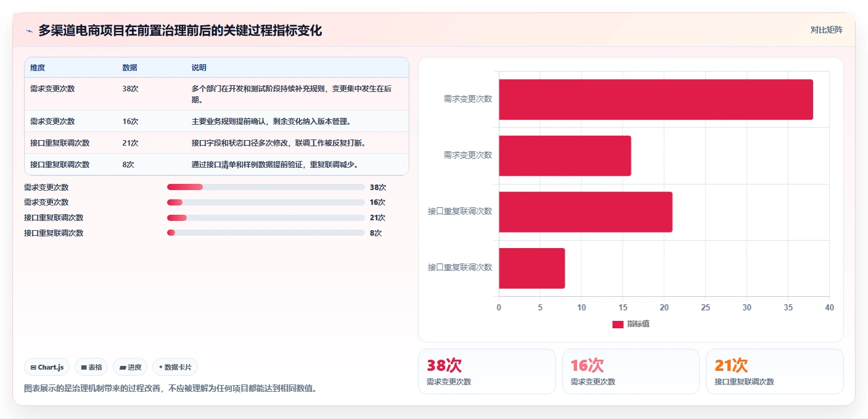The image size is (868, 419).
Task: Open the 21次 summary card
Action: pos(775,371)
